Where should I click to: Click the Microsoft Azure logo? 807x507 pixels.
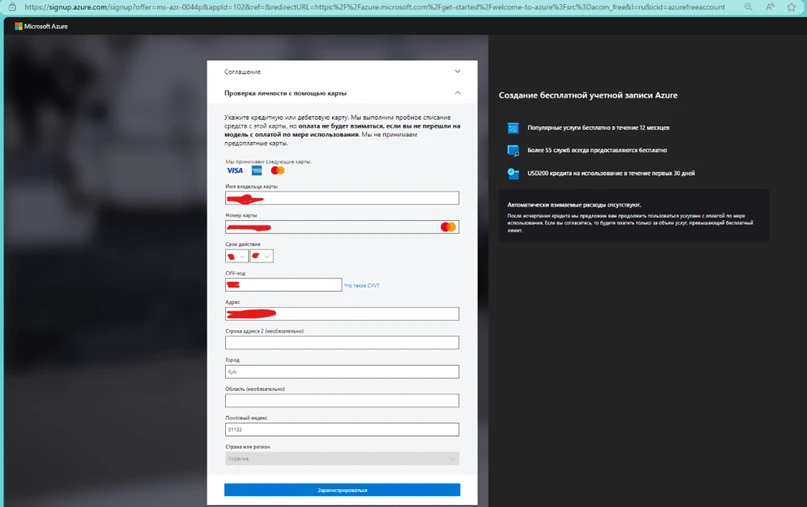point(41,26)
